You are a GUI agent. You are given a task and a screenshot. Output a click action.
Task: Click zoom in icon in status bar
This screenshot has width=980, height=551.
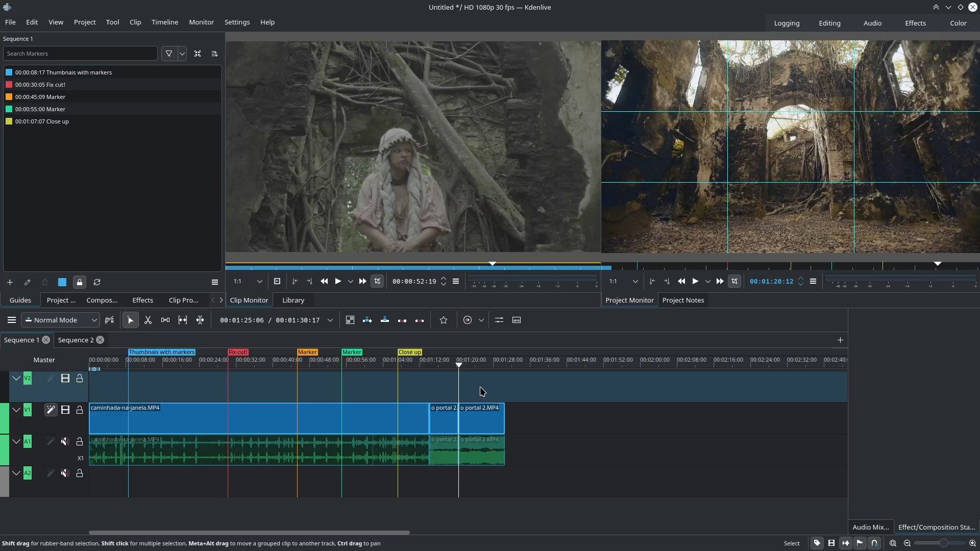(x=972, y=543)
